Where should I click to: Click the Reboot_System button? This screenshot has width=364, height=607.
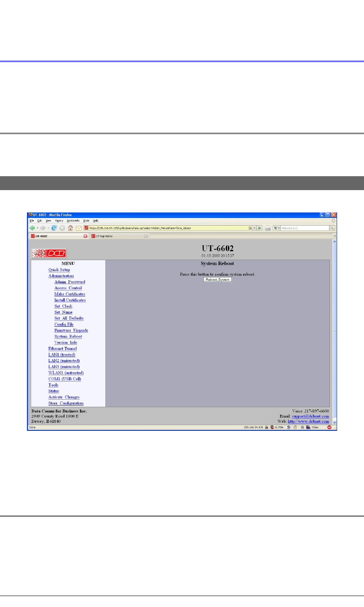click(x=217, y=279)
